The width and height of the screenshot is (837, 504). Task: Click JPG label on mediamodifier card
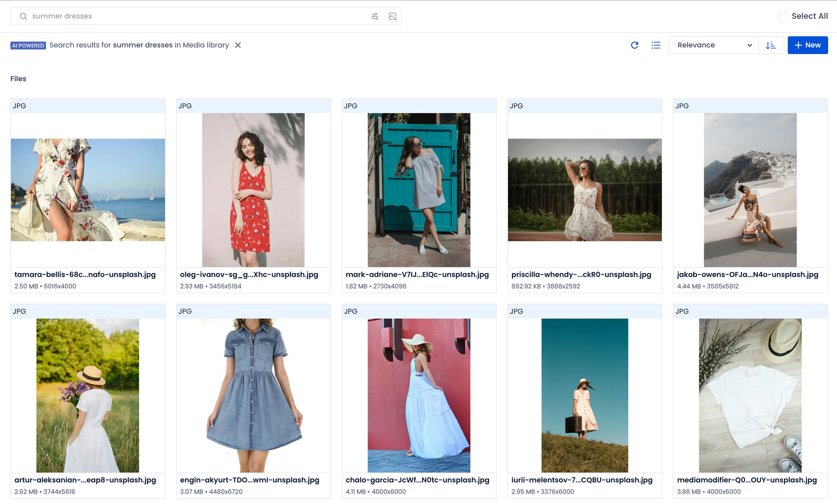click(682, 311)
